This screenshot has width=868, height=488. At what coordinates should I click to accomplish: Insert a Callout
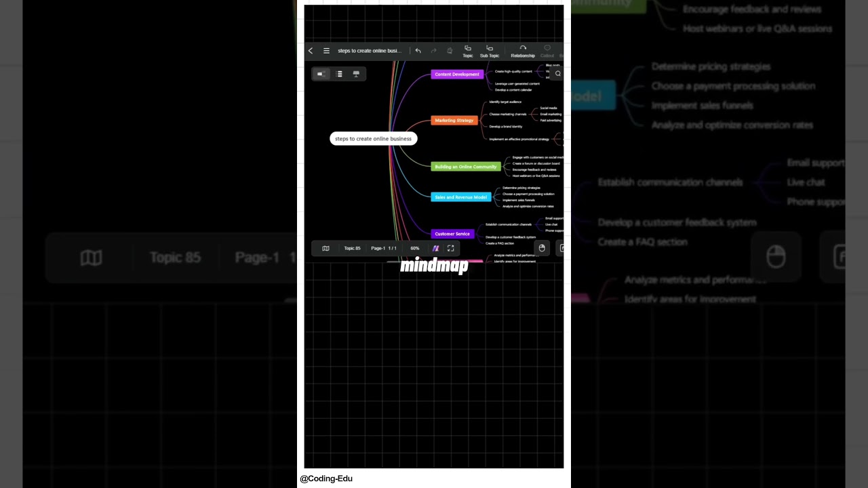pyautogui.click(x=547, y=52)
